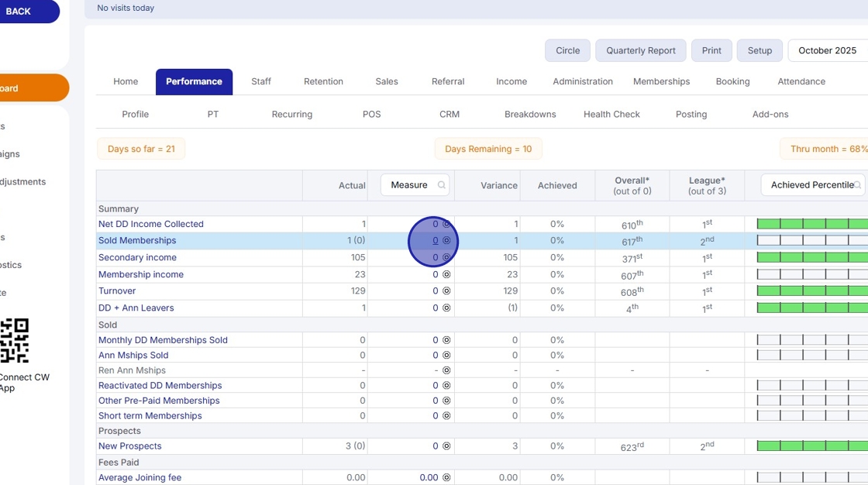Screen dimensions: 868x485
Task: Click the Print button
Action: (711, 50)
